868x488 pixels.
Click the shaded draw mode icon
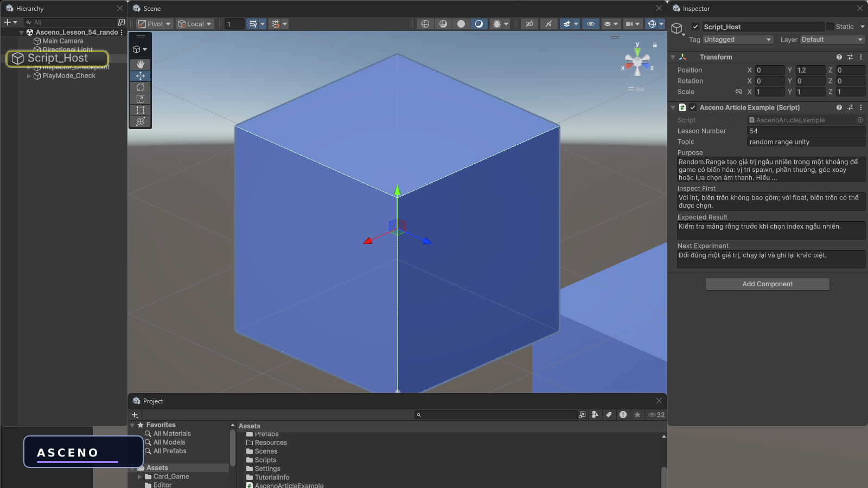479,24
